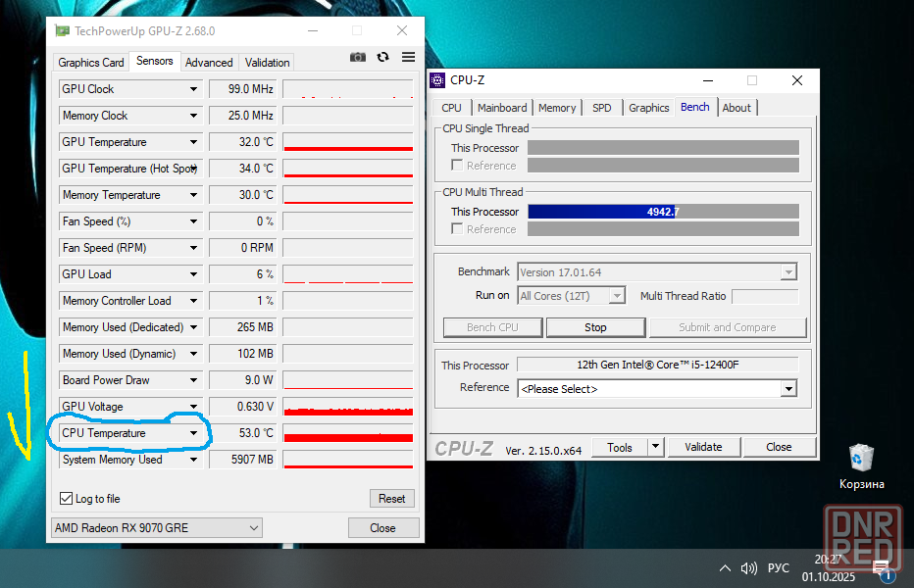Screen dimensions: 914x588
Task: Show hidden system tray icons
Action: [725, 567]
